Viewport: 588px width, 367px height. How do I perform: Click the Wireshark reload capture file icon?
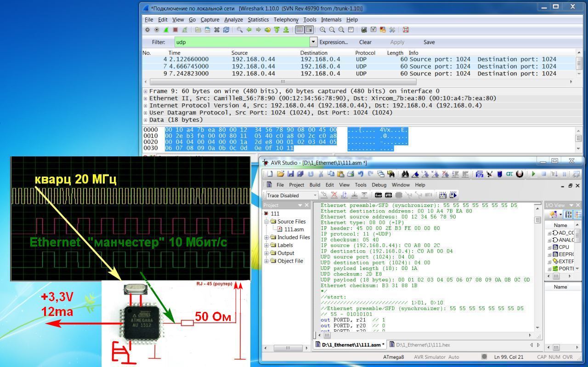click(226, 30)
